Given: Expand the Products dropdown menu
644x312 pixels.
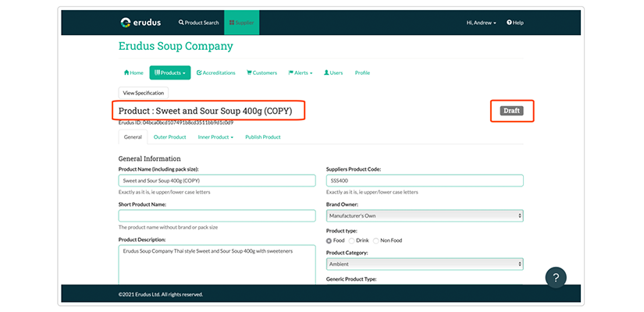Looking at the screenshot, I should (x=170, y=73).
